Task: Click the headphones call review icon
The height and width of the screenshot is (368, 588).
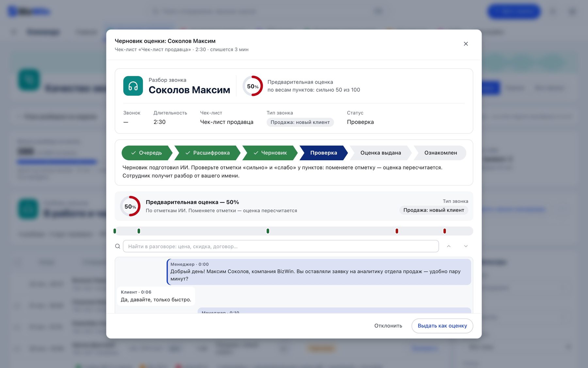Action: pos(133,86)
